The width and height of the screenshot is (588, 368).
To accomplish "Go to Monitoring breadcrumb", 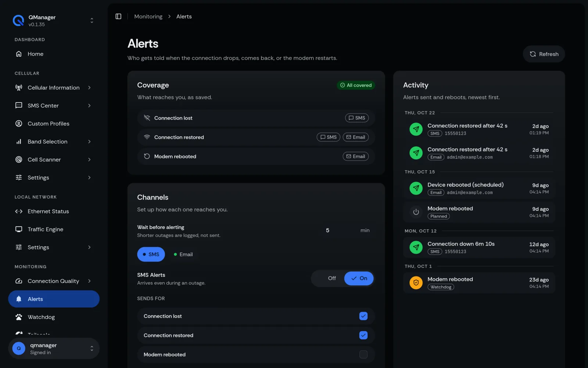I will [148, 17].
